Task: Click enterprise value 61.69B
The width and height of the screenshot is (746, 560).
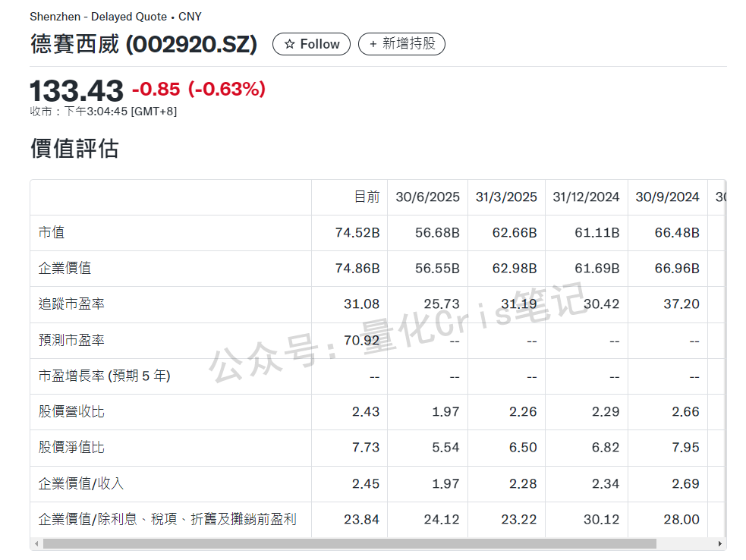Action: pos(597,269)
